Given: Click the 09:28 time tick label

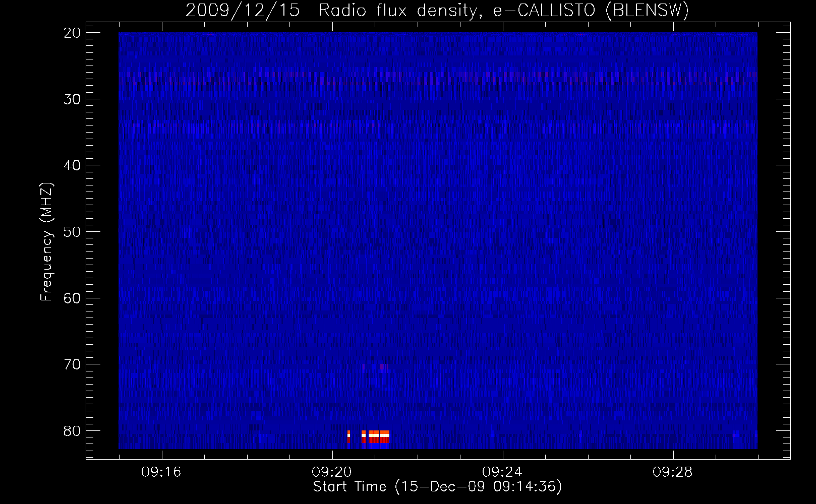Looking at the screenshot, I should [x=673, y=472].
